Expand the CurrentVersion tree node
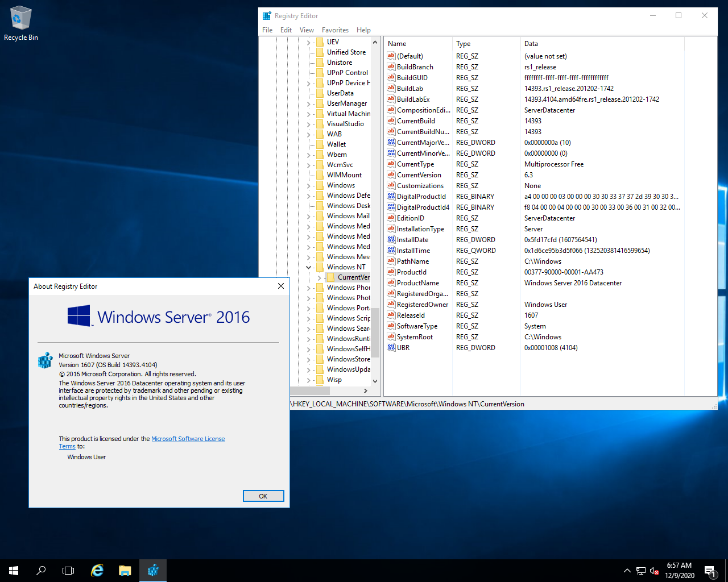 [x=319, y=277]
